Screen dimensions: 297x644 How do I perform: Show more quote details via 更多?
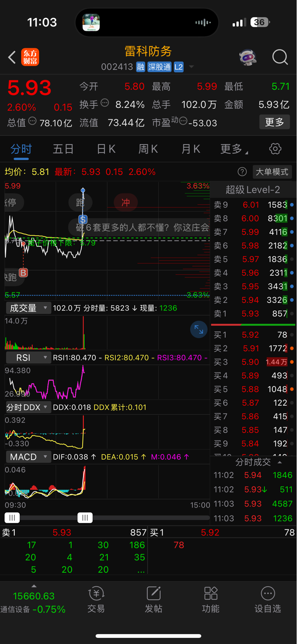[x=275, y=122]
